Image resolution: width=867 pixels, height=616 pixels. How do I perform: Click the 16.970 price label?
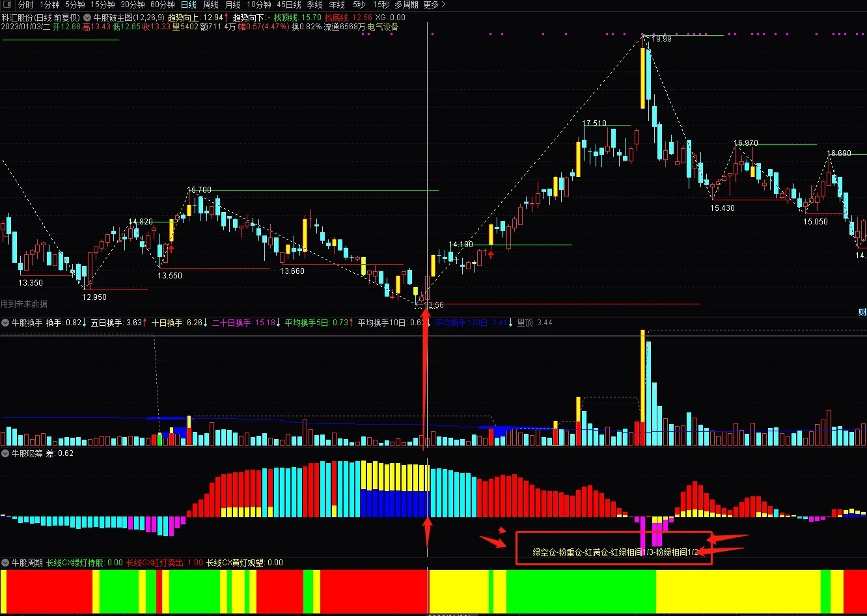coord(746,143)
